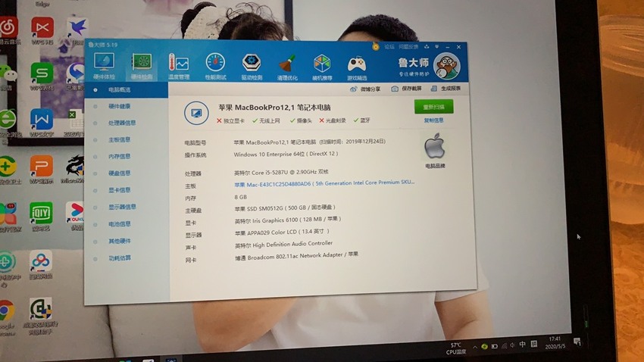Click the 蓝牙 status indicator
644x362 pixels.
(x=362, y=120)
